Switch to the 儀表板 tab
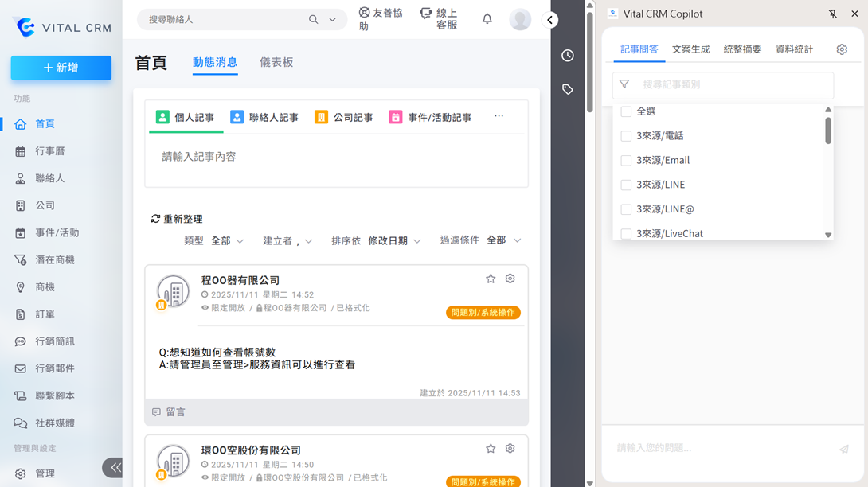 tap(276, 62)
